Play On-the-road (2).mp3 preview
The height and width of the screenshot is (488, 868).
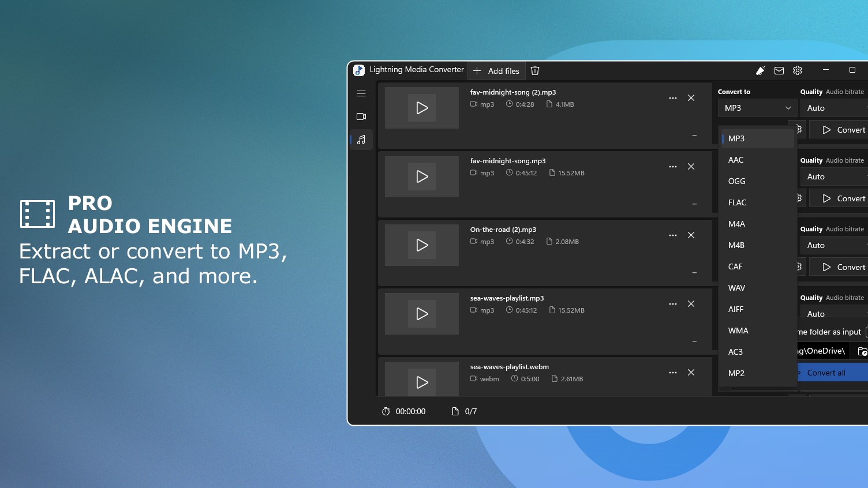coord(422,245)
